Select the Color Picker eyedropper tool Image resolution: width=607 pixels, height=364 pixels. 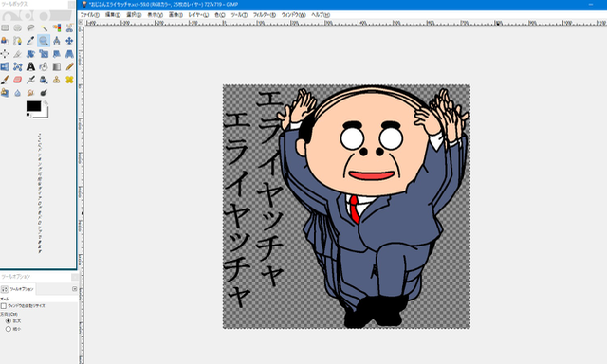(30, 41)
